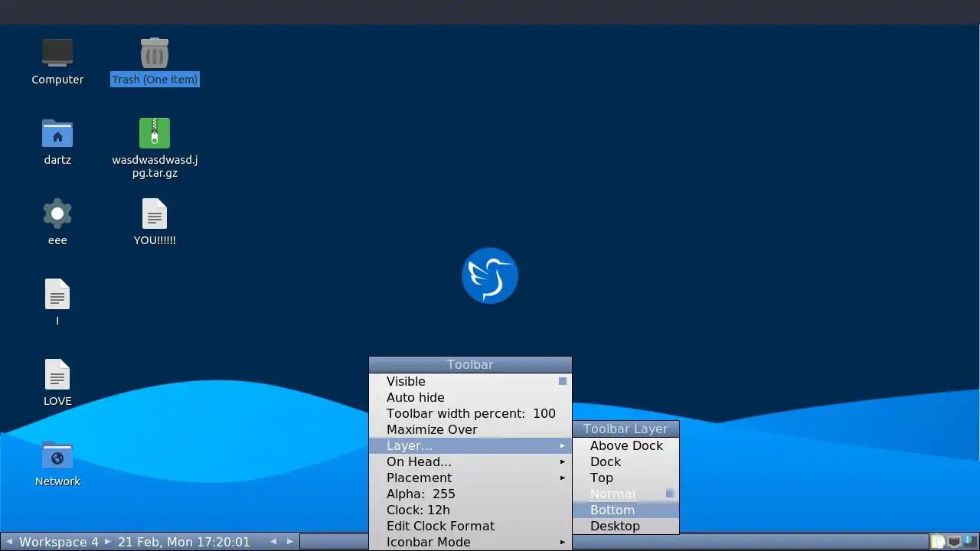Click the Alpha: 255 menu entry

point(470,494)
